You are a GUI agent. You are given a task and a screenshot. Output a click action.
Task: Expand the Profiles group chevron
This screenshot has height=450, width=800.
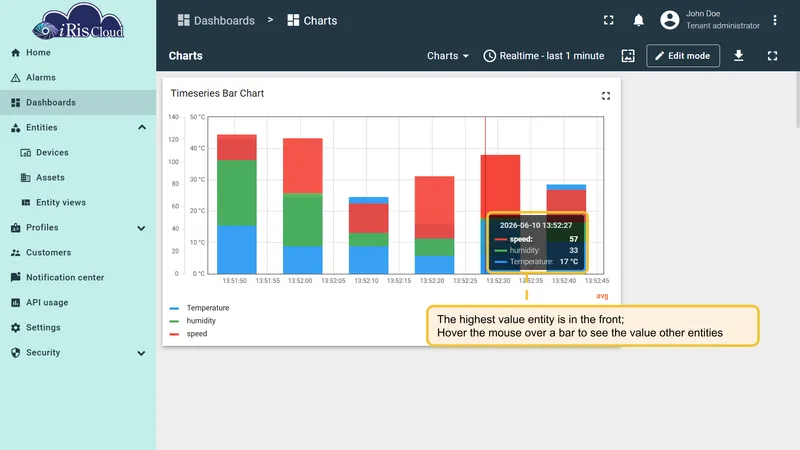pyautogui.click(x=141, y=228)
